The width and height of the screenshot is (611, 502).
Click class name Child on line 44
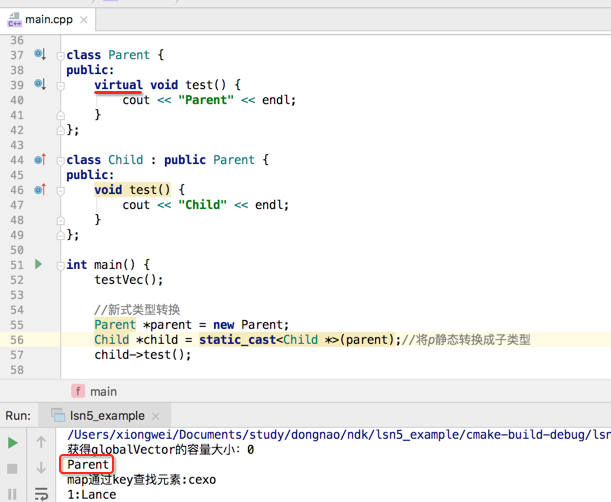point(125,160)
